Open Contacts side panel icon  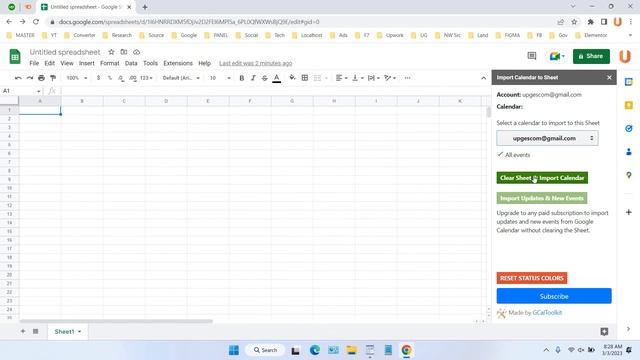click(629, 152)
